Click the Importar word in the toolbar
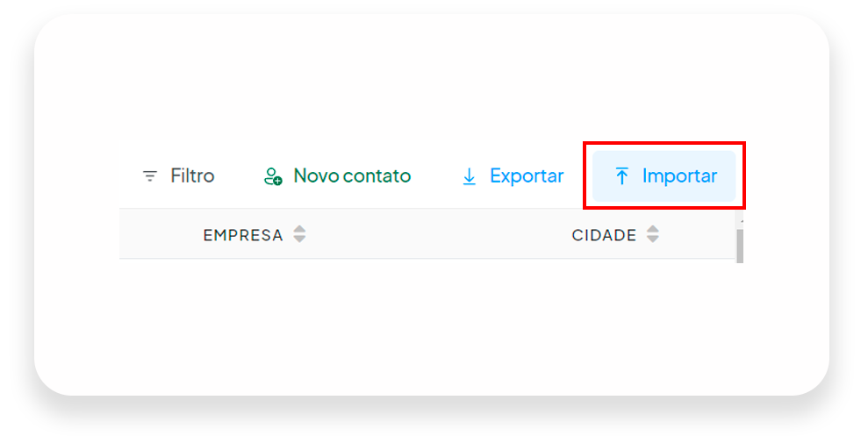 click(x=680, y=176)
